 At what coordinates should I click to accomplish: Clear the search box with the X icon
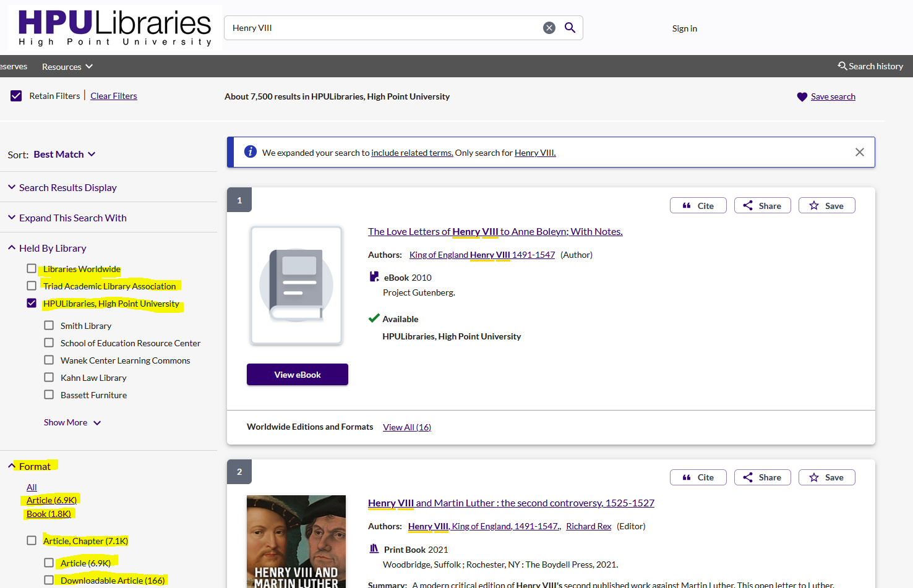[549, 28]
